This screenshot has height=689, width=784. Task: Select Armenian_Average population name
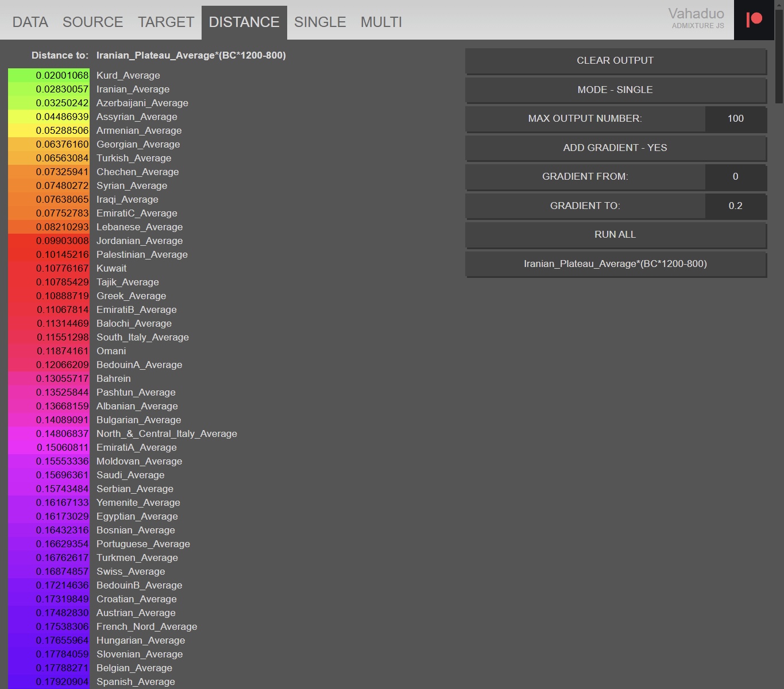click(x=139, y=131)
